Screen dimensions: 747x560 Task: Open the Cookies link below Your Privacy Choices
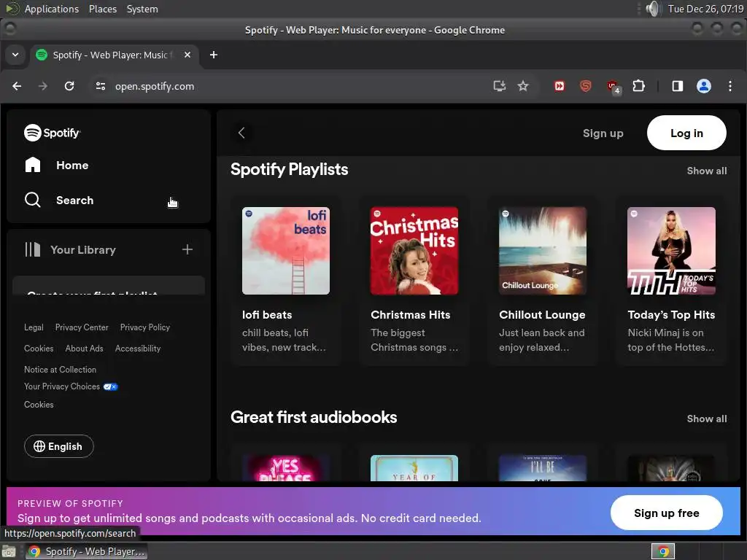tap(39, 404)
